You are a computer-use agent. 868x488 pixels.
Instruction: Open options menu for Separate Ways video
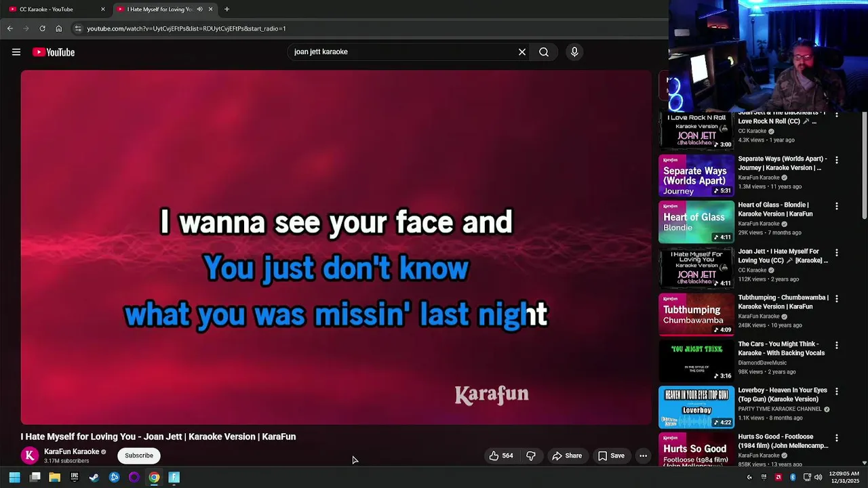point(836,160)
